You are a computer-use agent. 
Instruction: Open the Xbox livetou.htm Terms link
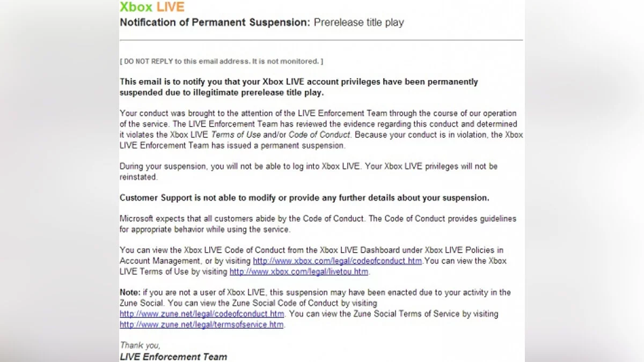coord(299,272)
